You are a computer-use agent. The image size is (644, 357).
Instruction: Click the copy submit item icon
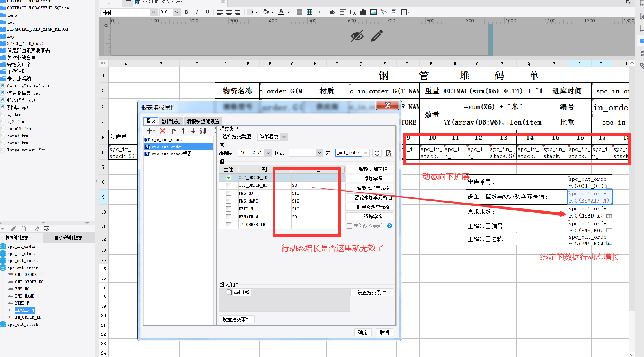point(173,131)
